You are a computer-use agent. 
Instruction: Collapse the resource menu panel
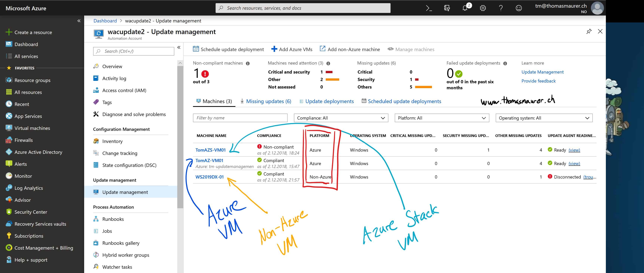pos(179,47)
